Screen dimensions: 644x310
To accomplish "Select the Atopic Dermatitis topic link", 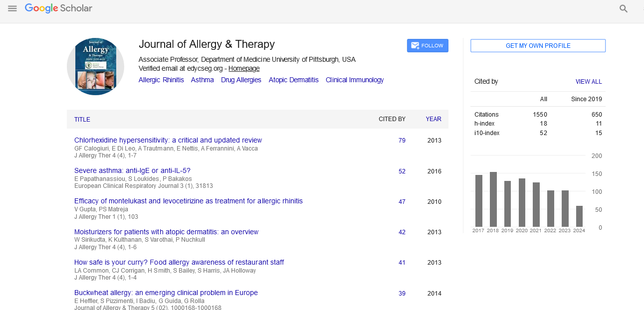I will pyautogui.click(x=293, y=80).
